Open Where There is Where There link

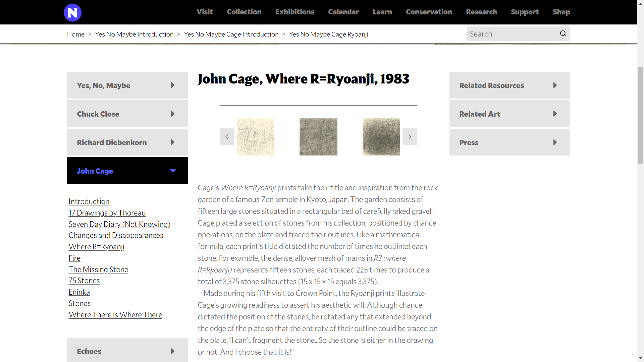(115, 315)
